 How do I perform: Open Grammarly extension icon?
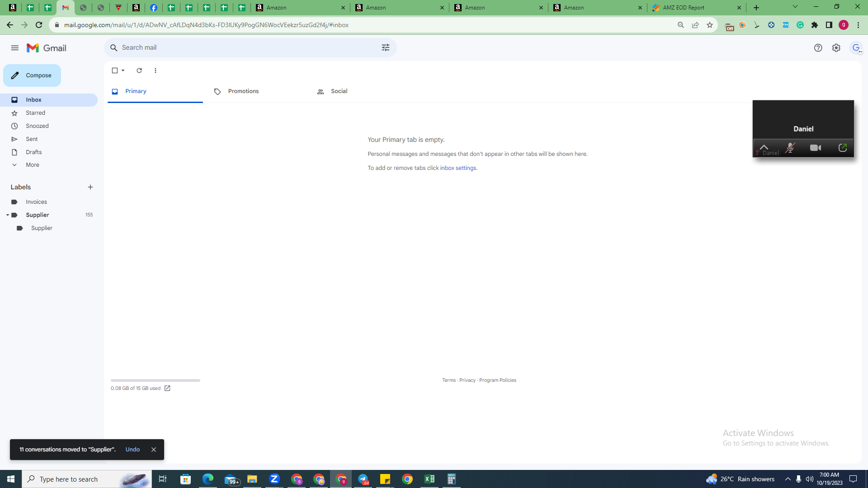point(800,25)
